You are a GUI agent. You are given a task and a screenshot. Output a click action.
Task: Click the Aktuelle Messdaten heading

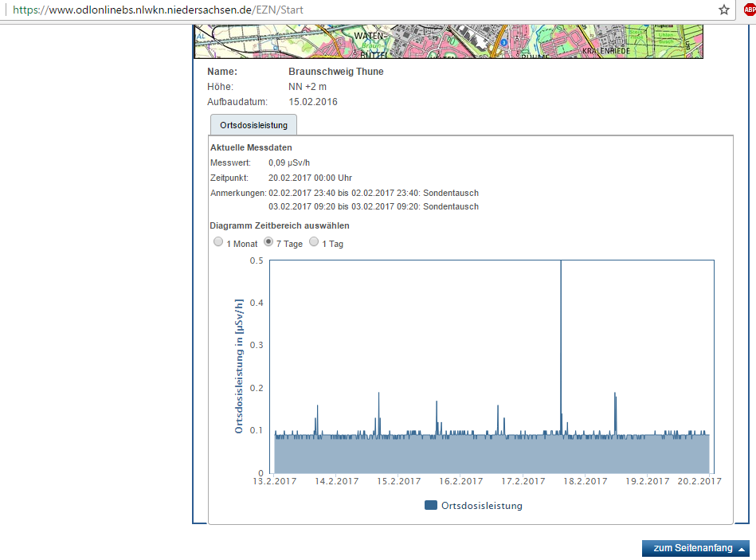click(251, 147)
